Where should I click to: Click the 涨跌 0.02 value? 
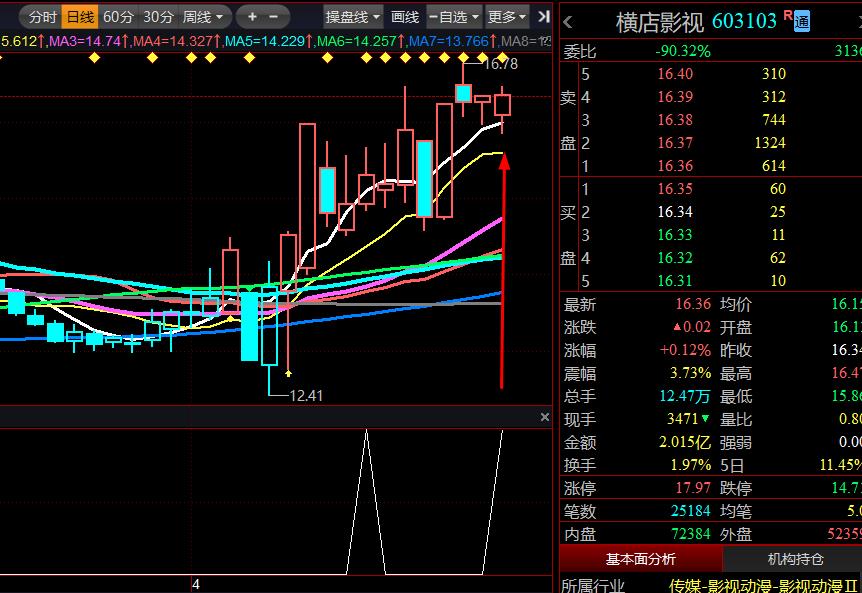pos(692,327)
